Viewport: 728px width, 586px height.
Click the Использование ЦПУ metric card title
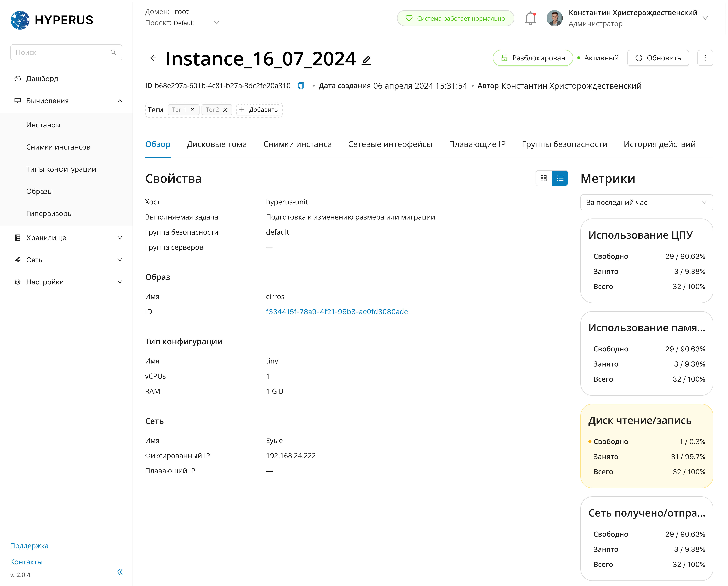tap(640, 235)
